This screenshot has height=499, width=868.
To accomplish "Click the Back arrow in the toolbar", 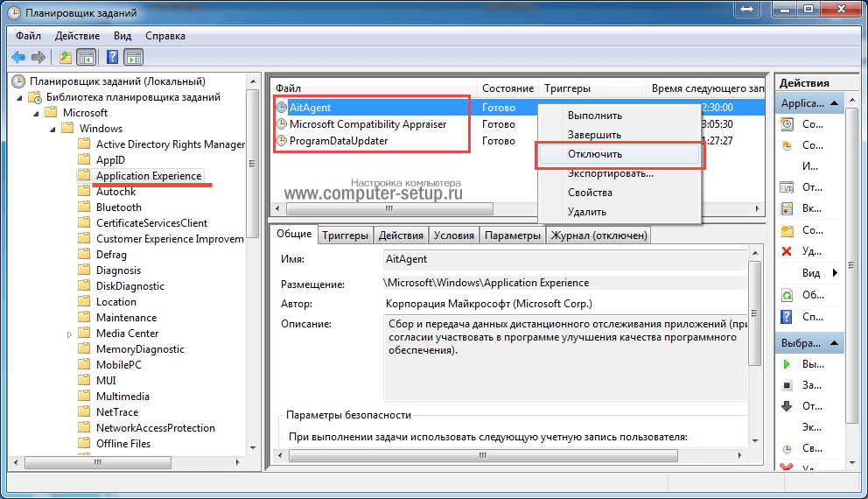I will coord(18,58).
